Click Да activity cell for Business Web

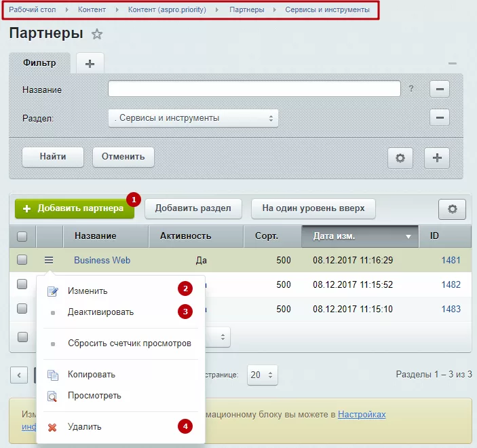pyautogui.click(x=202, y=261)
